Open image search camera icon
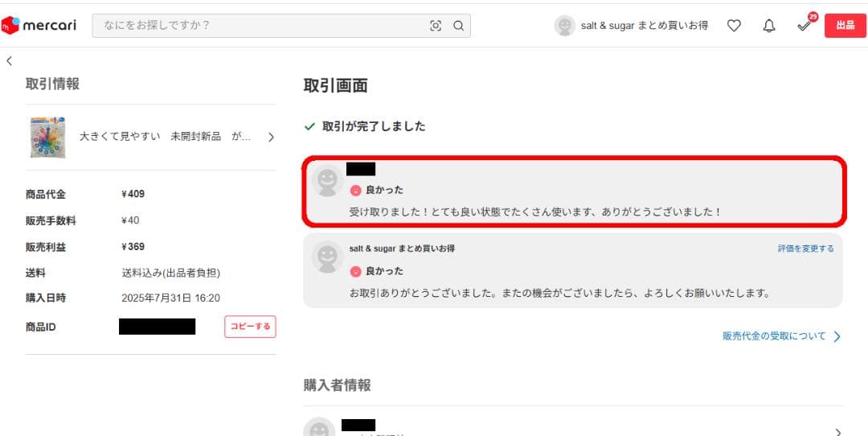 [436, 26]
